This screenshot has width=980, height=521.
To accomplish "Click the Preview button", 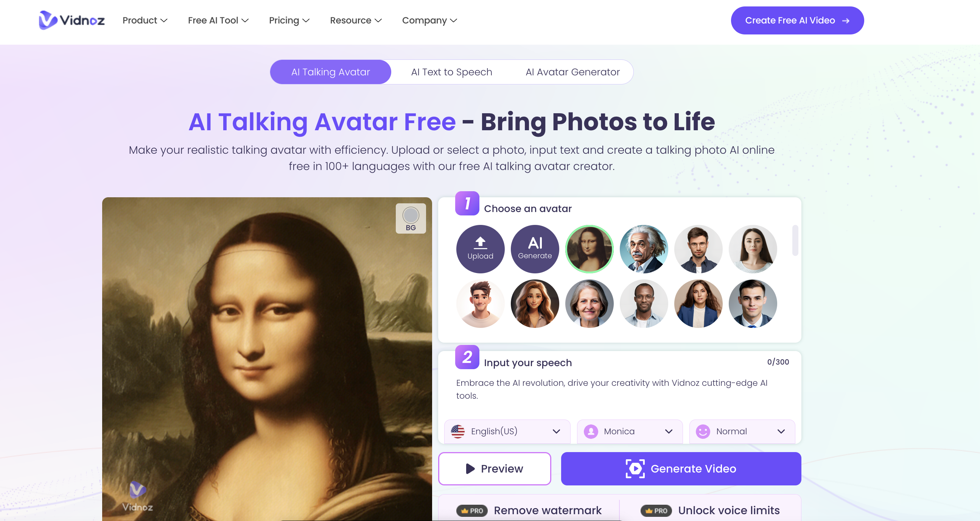I will point(495,468).
